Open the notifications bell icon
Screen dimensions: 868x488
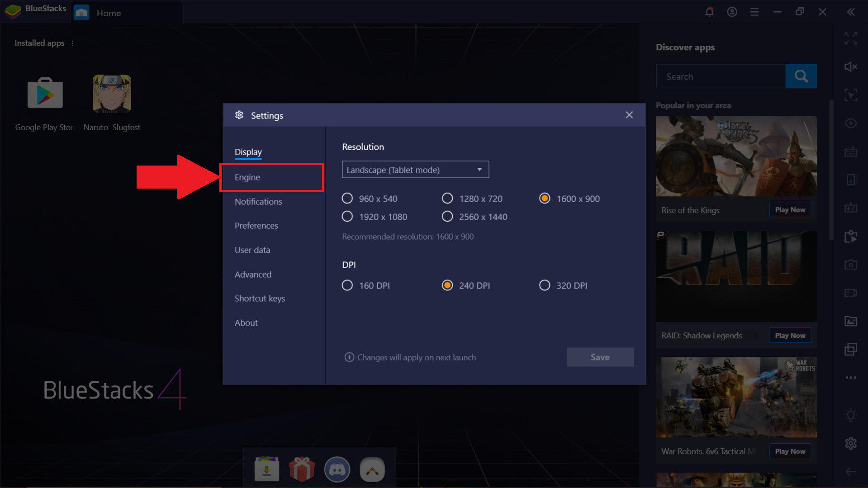pos(709,12)
